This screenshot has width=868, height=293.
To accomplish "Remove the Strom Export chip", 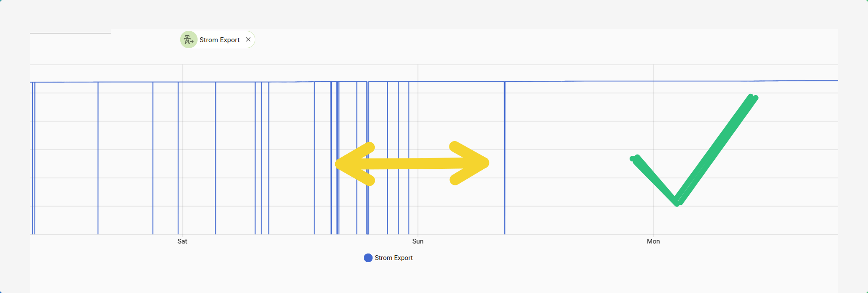I will pos(248,40).
